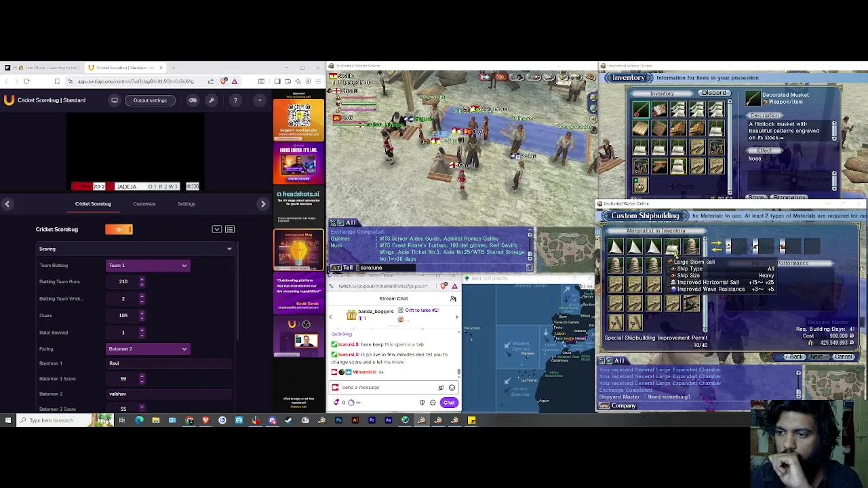Advance the Twitch chat banner right arrow

pos(456,317)
